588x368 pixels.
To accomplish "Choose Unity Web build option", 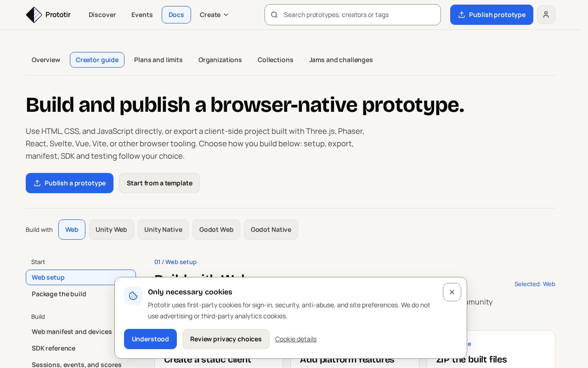I will coord(111,230).
